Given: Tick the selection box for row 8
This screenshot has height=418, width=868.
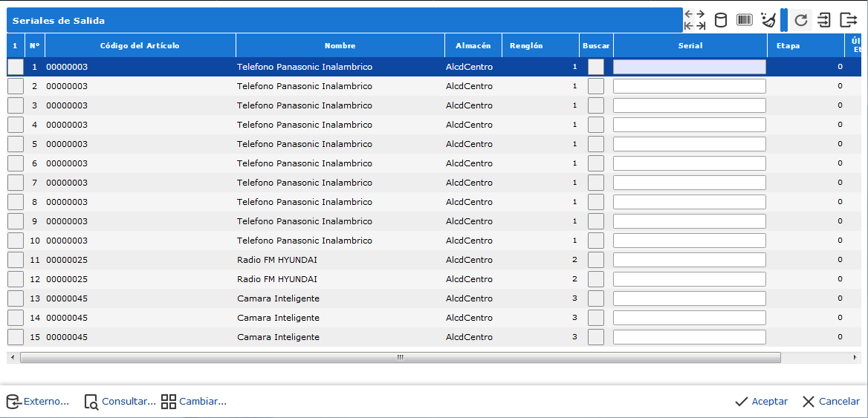Looking at the screenshot, I should [16, 202].
